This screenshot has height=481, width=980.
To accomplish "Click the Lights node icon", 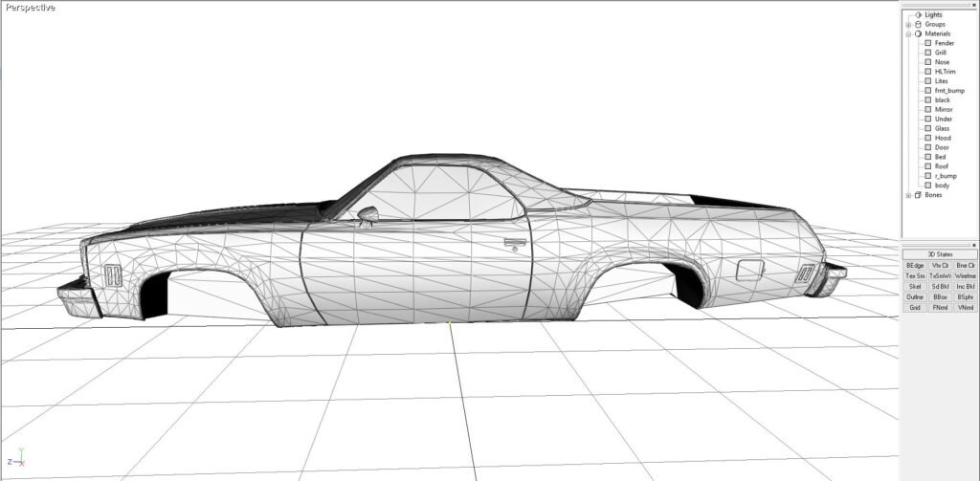I will coord(918,15).
